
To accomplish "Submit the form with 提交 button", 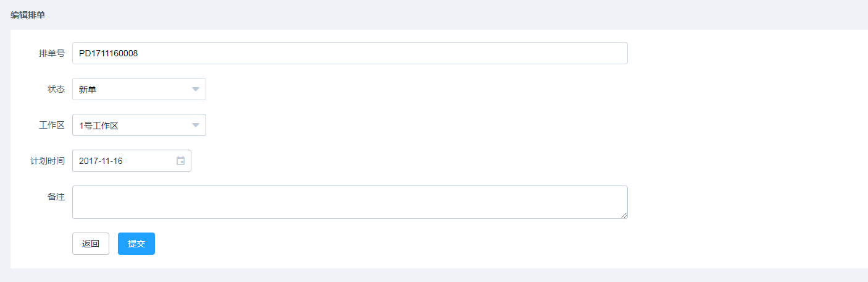I will [x=136, y=244].
